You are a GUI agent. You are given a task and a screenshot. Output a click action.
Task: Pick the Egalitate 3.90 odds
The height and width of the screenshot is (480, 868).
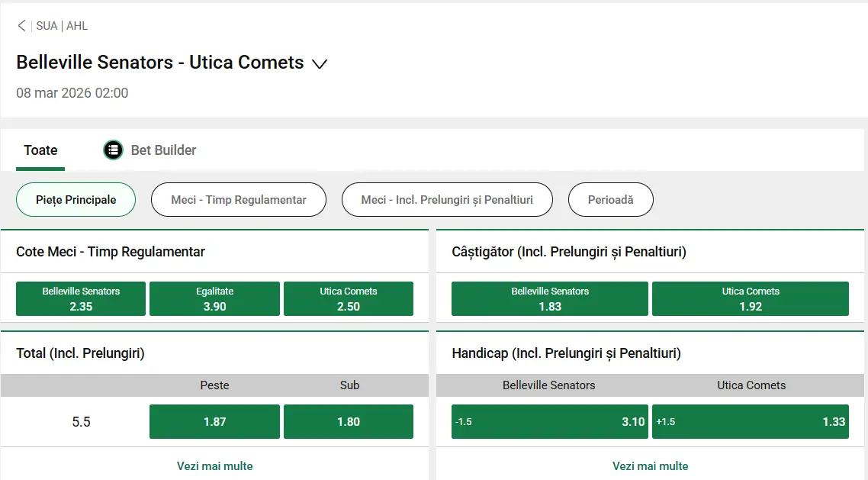214,299
